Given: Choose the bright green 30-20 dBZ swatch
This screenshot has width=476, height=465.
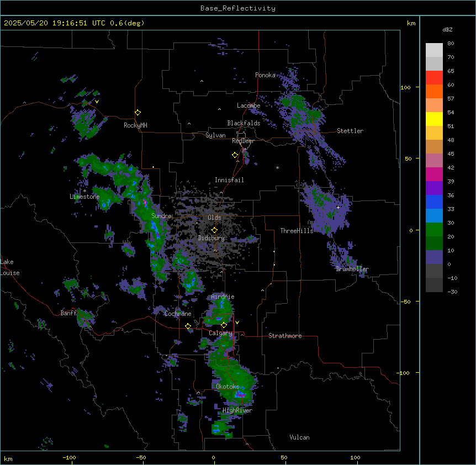Looking at the screenshot, I should click(434, 230).
